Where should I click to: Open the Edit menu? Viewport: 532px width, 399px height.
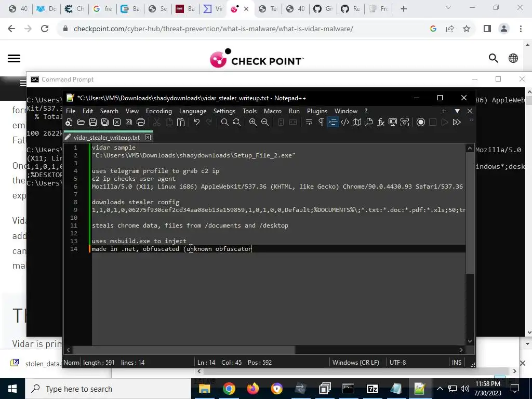[87, 111]
